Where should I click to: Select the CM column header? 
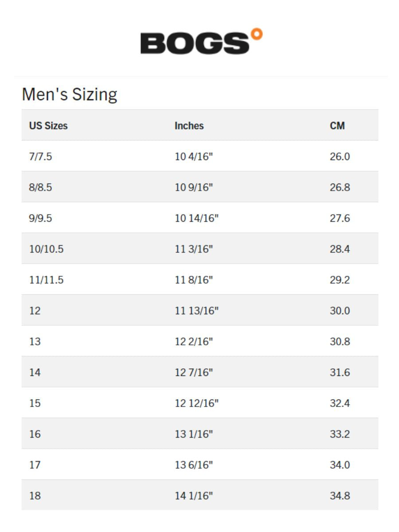click(x=337, y=126)
